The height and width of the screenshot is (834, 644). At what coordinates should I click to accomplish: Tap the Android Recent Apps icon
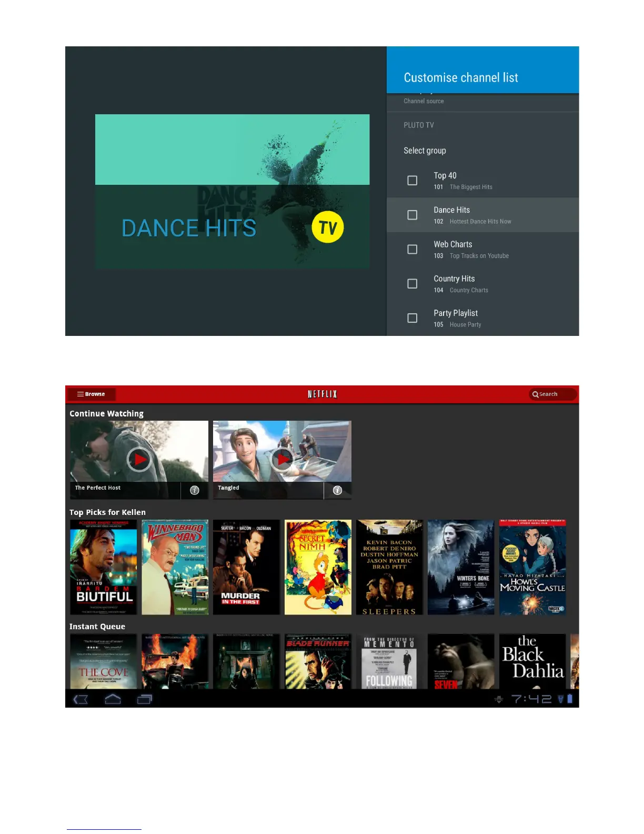(x=144, y=699)
